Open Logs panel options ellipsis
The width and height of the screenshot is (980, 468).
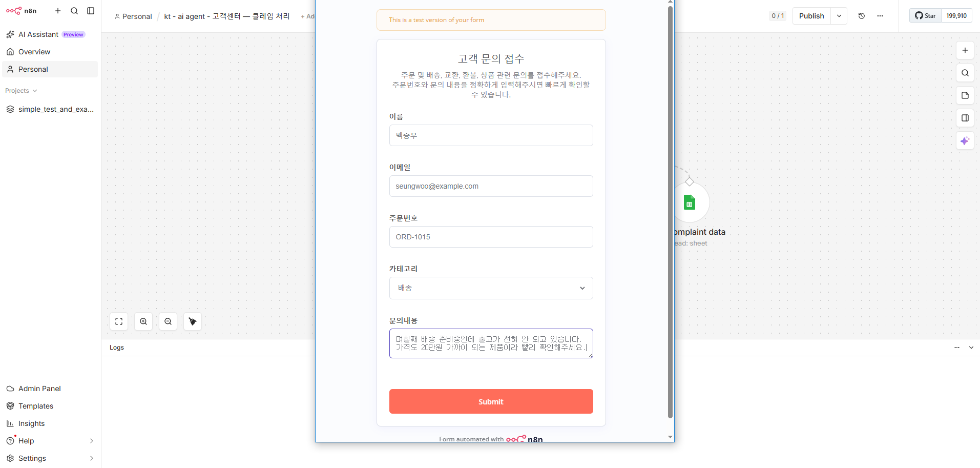coord(957,348)
